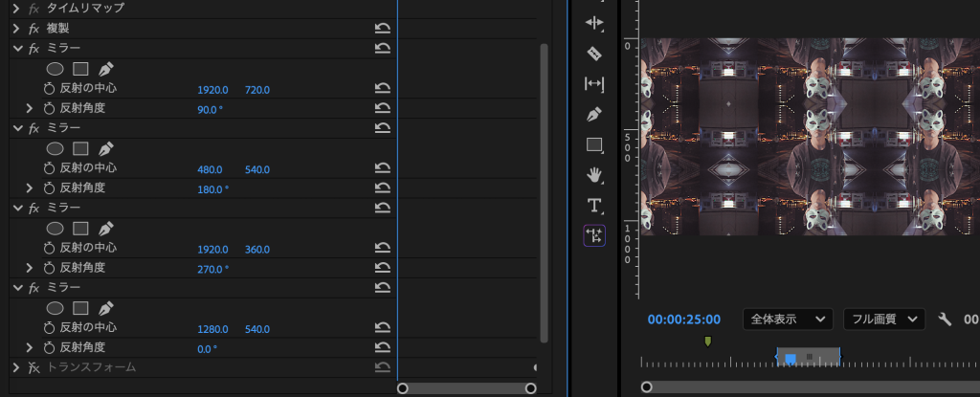Image resolution: width=980 pixels, height=397 pixels.
Task: Open the 全体表示 zoom level dropdown
Action: pos(787,320)
